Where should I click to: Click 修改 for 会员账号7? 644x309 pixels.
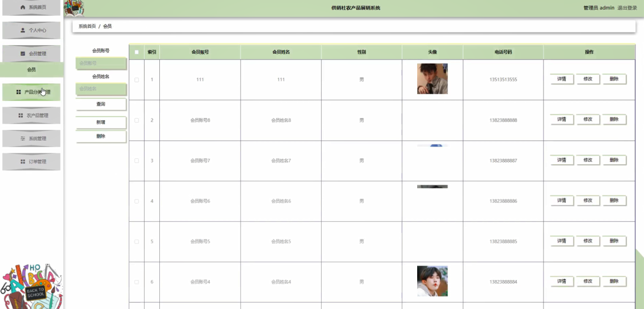pyautogui.click(x=588, y=160)
